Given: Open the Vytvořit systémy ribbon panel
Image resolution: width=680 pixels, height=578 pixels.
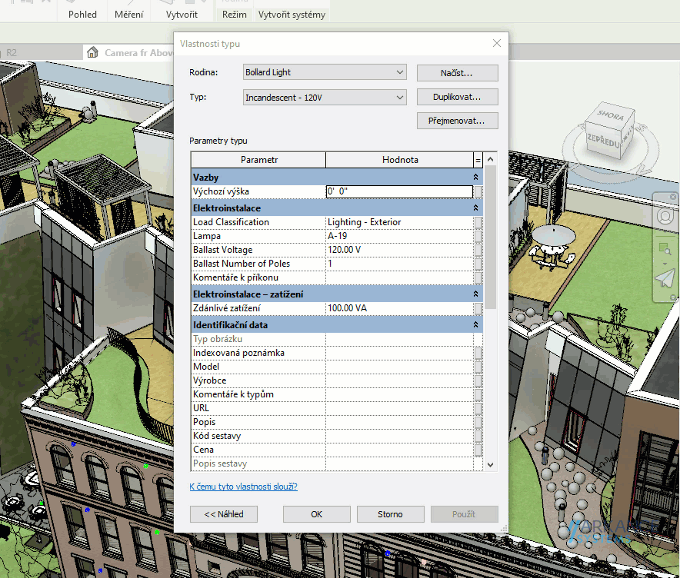Looking at the screenshot, I should pyautogui.click(x=292, y=15).
